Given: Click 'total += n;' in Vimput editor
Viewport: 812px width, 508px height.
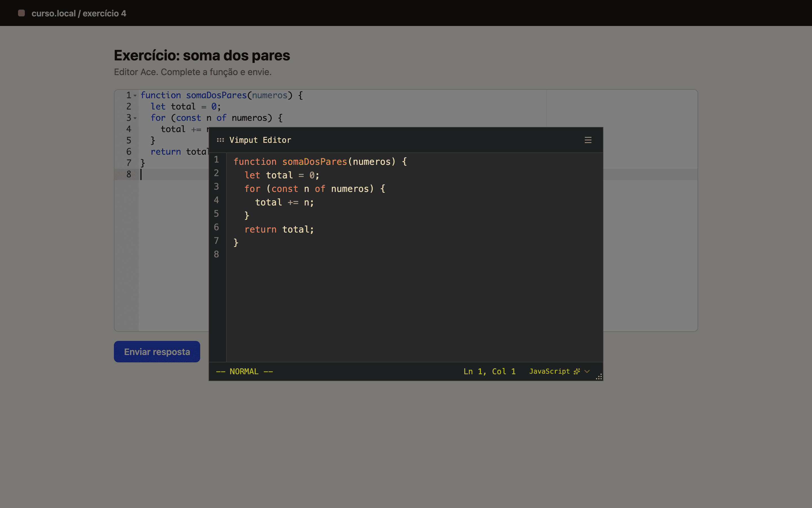Looking at the screenshot, I should coord(284,202).
